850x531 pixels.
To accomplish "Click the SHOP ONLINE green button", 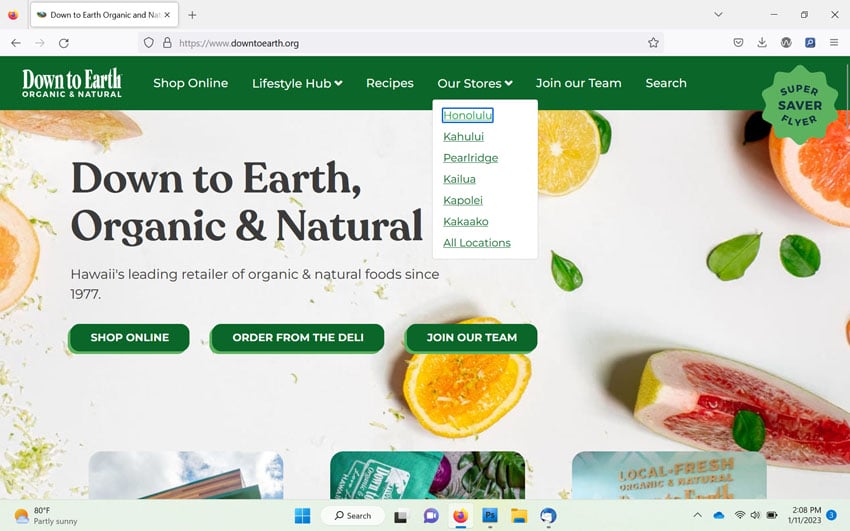I will point(130,338).
